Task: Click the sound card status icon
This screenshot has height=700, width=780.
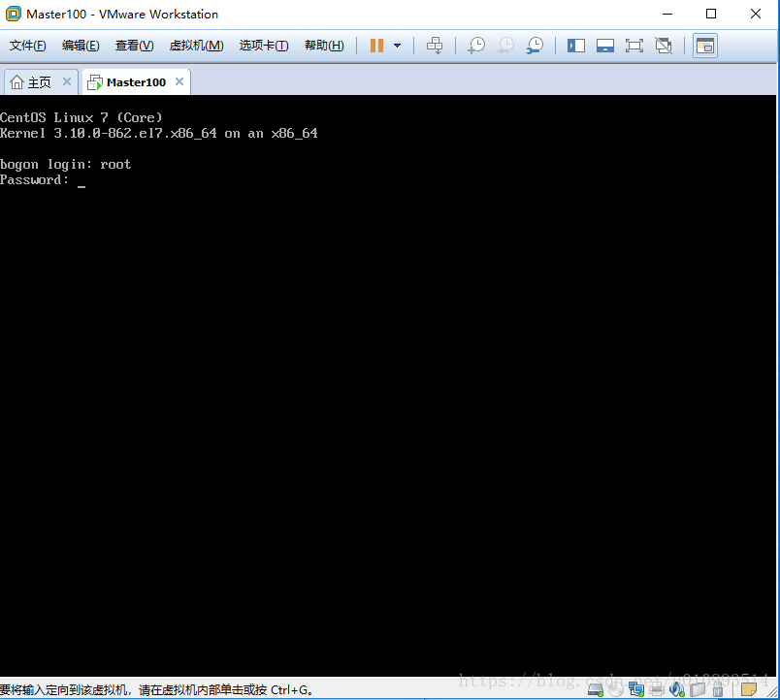Action: pos(677,689)
